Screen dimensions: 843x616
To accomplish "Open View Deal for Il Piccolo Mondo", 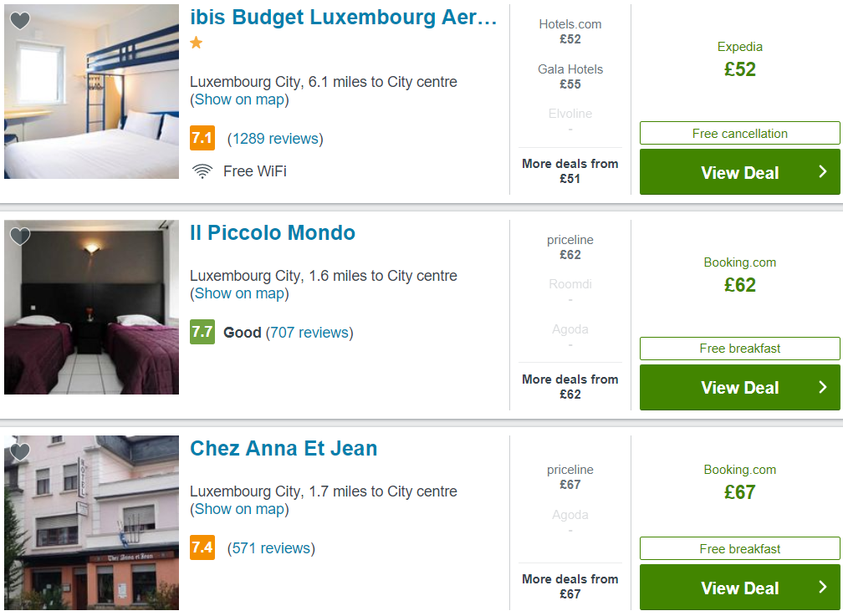I will [x=740, y=388].
